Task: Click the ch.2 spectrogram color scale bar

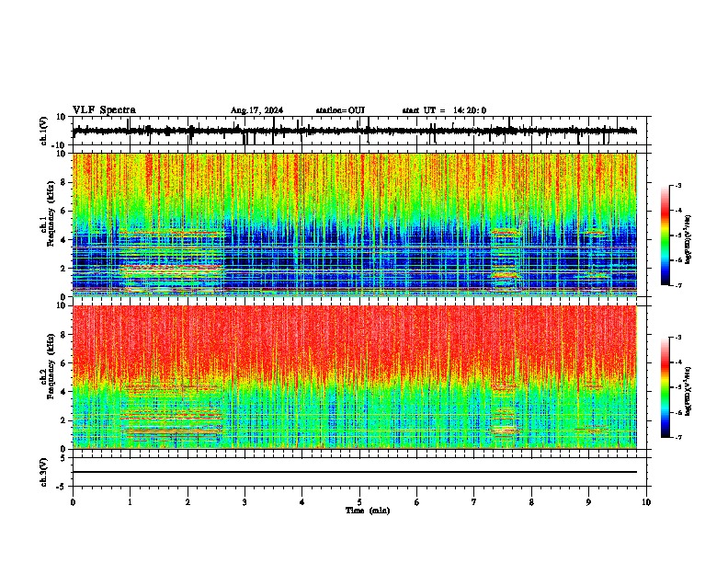Action: click(x=665, y=387)
